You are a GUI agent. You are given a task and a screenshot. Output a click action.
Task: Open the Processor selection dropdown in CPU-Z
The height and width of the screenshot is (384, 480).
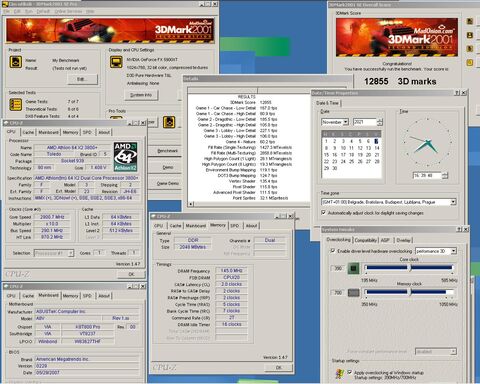click(x=71, y=253)
